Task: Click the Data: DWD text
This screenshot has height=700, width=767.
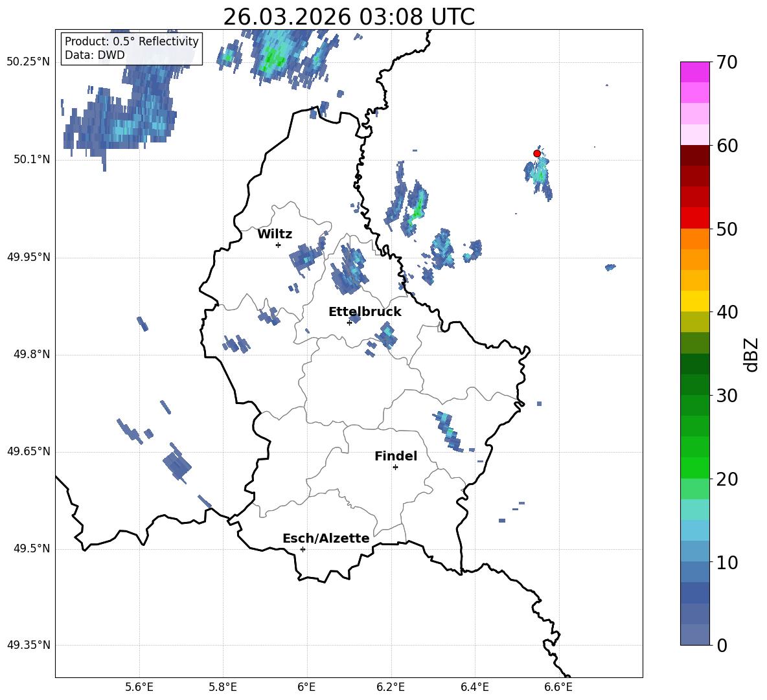Action: pos(95,55)
